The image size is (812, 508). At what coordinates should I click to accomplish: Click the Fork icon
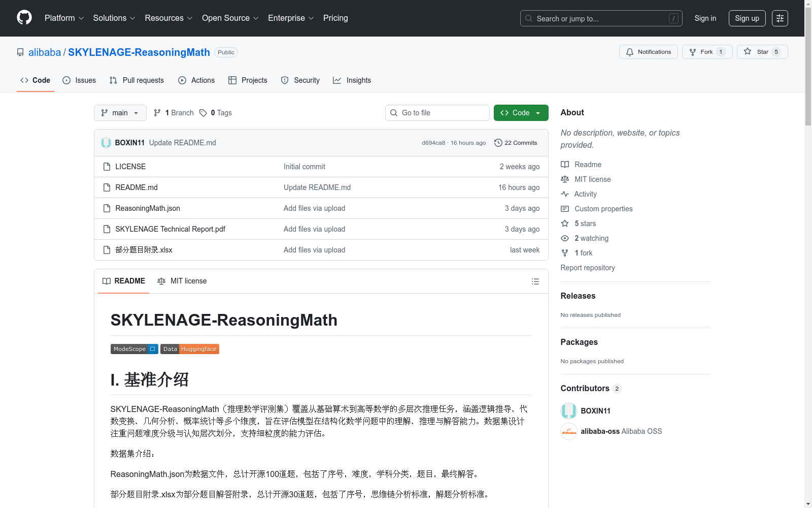click(x=693, y=52)
